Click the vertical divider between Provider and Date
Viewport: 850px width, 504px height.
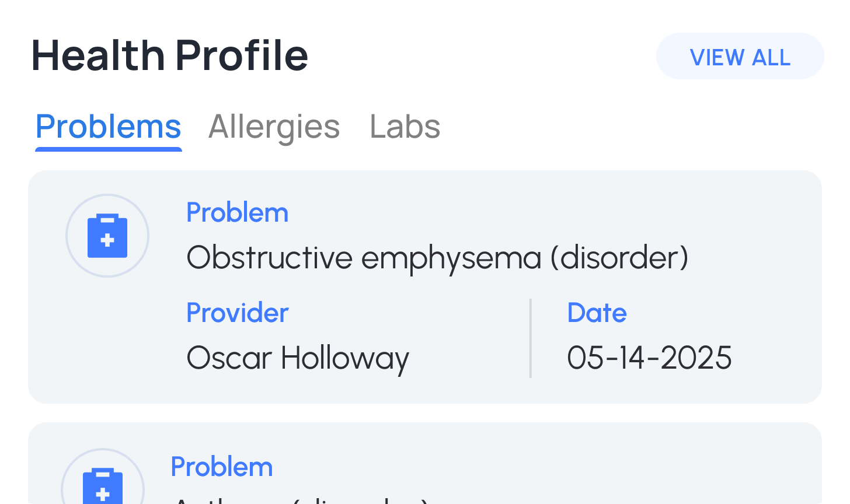[530, 338]
